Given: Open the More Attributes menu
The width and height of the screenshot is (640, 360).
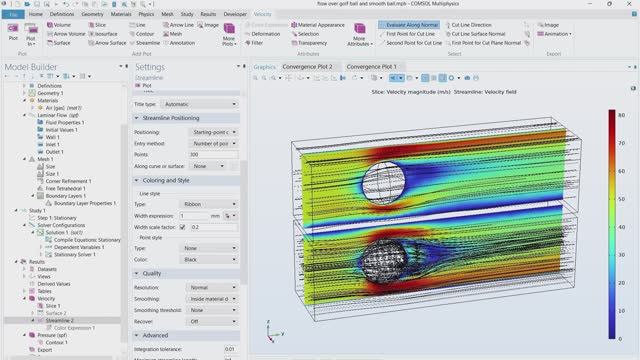Looking at the screenshot, I should tap(360, 34).
